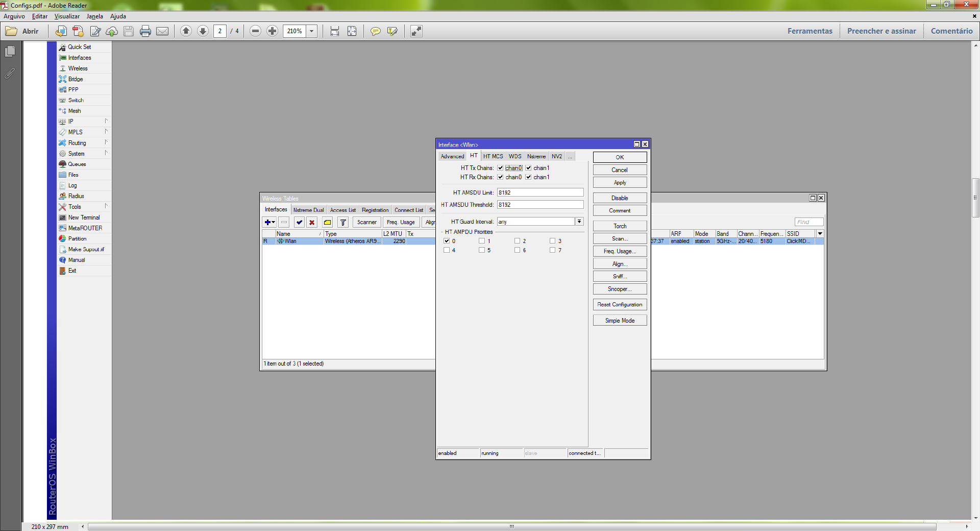The width and height of the screenshot is (980, 531).
Task: Open page thumbnails panel icon
Action: (x=10, y=52)
